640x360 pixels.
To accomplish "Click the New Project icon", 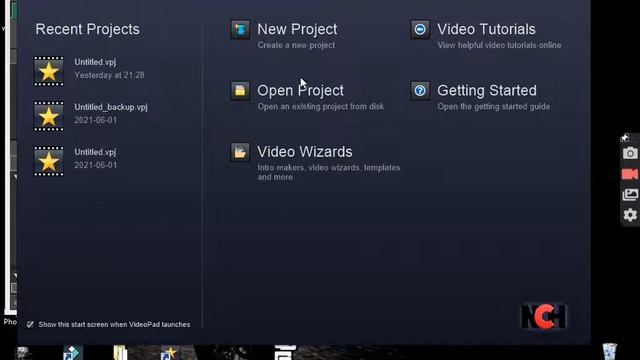I will [x=240, y=29].
